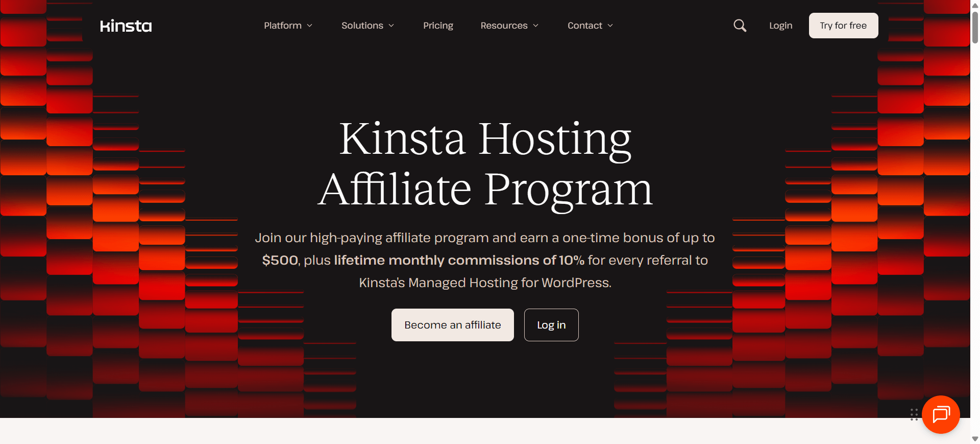Screen dimensions: 980x444
Task: Click the drag-handle dots beside chat button
Action: (914, 414)
